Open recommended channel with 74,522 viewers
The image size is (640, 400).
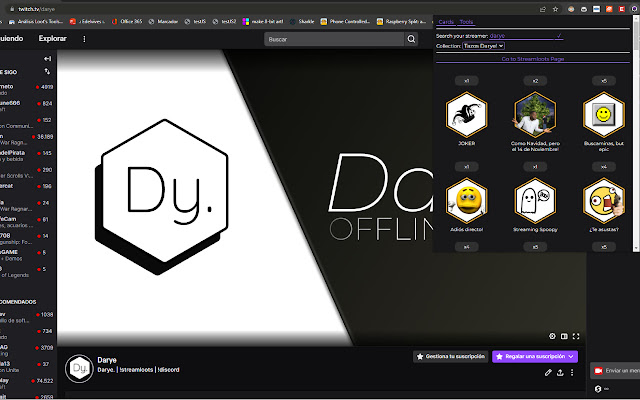click(x=27, y=383)
